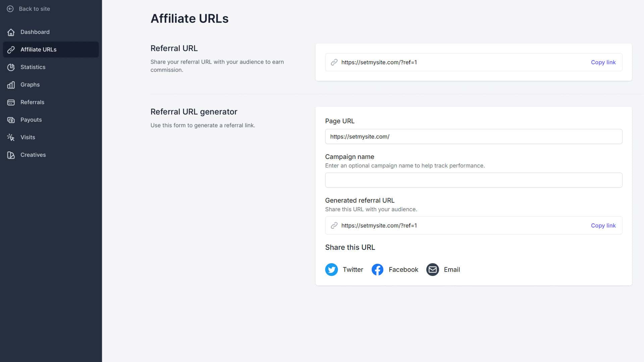
Task: Open the Creatives icon in sidebar
Action: pyautogui.click(x=11, y=155)
